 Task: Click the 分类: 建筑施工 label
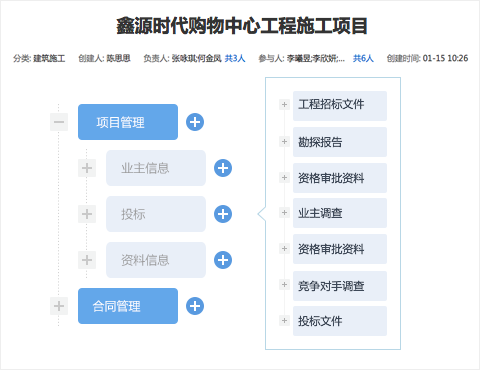click(x=39, y=58)
